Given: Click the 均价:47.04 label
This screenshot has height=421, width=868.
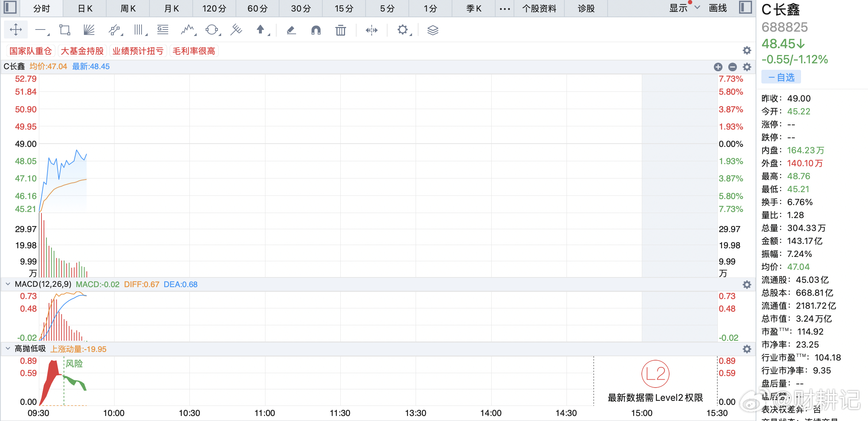Looking at the screenshot, I should pos(48,67).
